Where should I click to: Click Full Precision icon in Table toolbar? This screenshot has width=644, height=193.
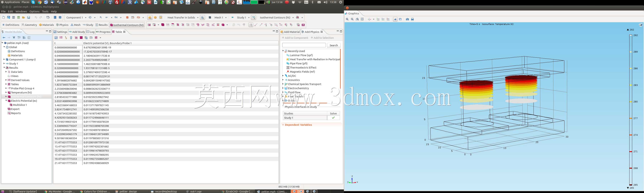tap(61, 37)
